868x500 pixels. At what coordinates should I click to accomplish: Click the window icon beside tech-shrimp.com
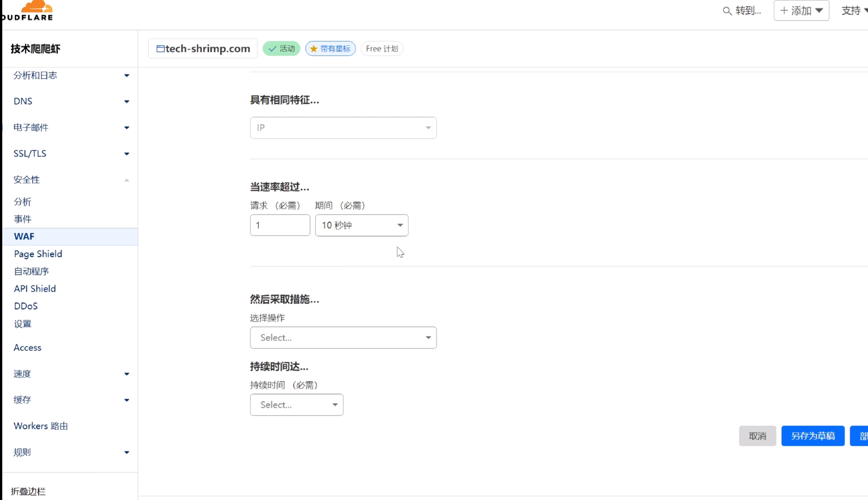pyautogui.click(x=160, y=49)
